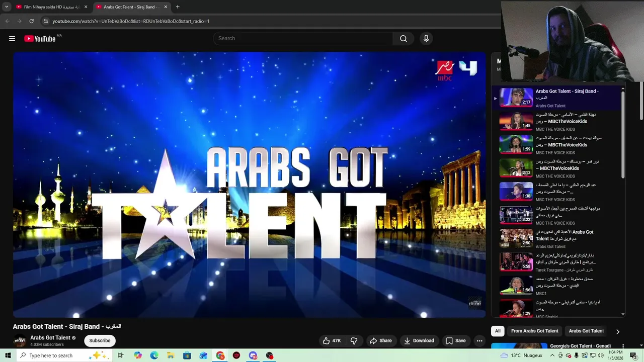Launch Copilot from the taskbar

(x=138, y=355)
